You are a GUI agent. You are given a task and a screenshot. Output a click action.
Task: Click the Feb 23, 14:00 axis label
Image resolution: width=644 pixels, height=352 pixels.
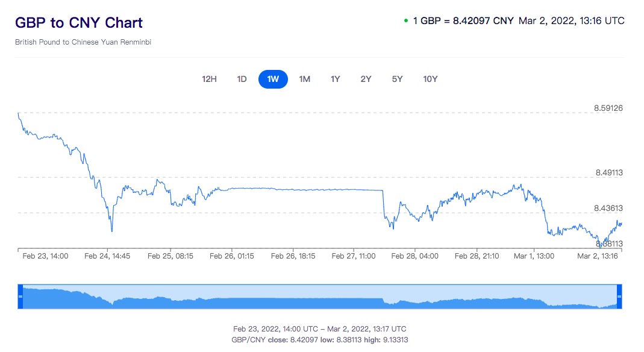point(45,256)
